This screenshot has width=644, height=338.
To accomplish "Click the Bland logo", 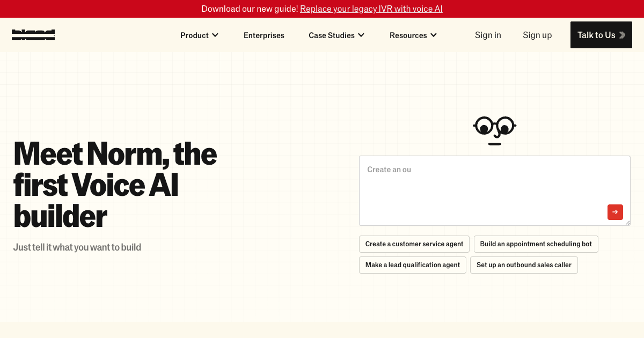I will 33,35.
